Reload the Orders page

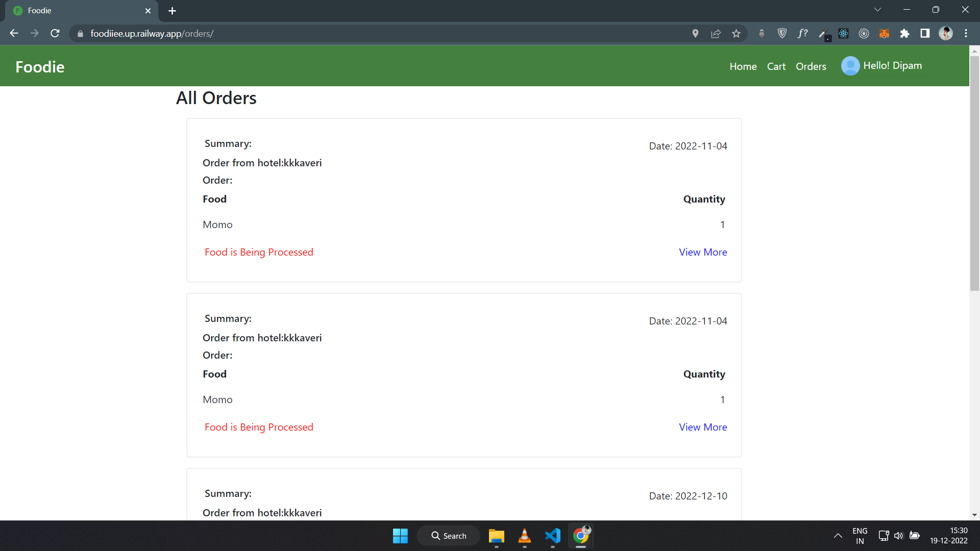55,33
